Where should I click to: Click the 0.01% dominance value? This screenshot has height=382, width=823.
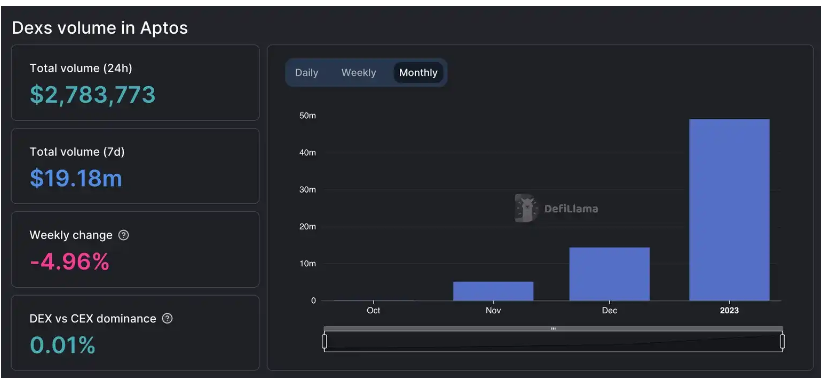(x=62, y=345)
